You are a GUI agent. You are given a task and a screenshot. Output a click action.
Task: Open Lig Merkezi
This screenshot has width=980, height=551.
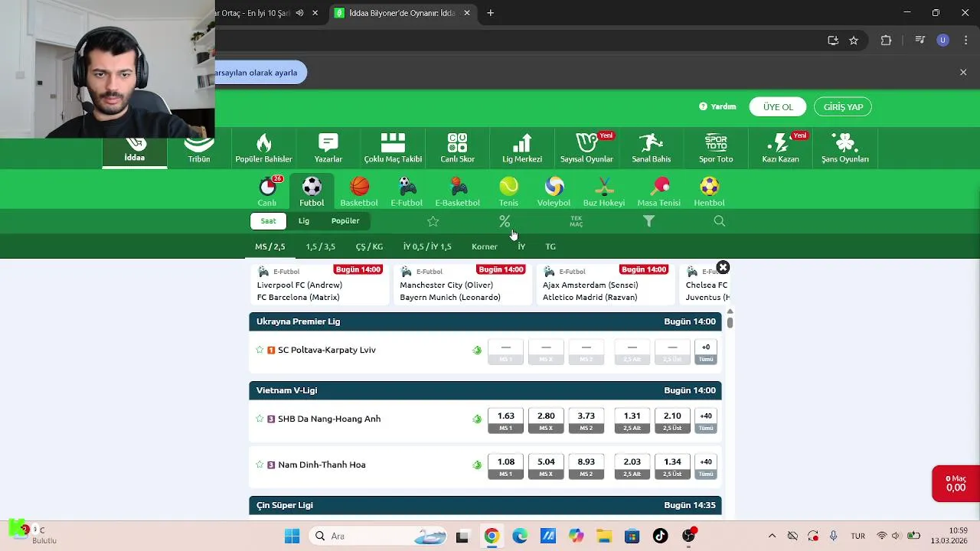point(522,148)
